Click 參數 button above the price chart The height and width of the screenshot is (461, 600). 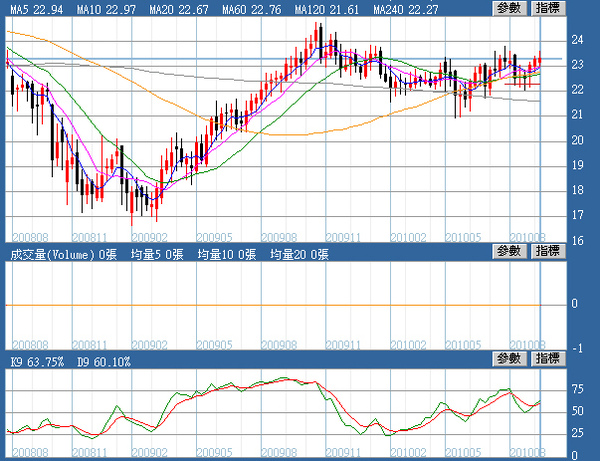(508, 8)
